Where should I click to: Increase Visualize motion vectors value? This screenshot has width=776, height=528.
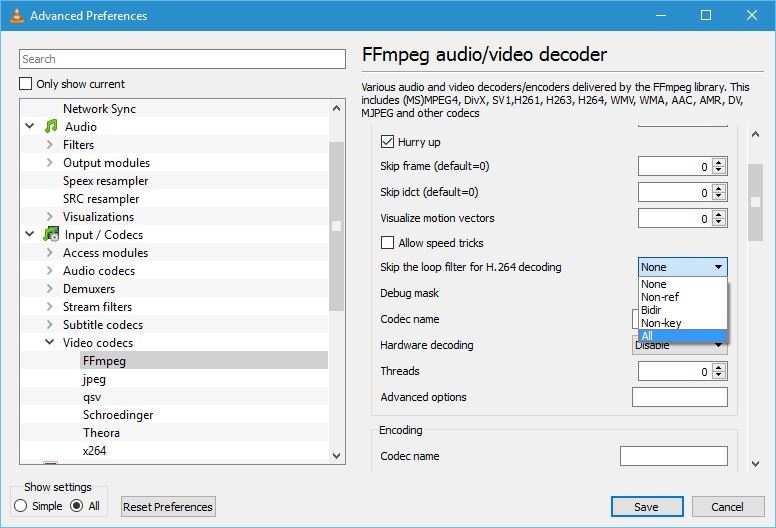(719, 214)
